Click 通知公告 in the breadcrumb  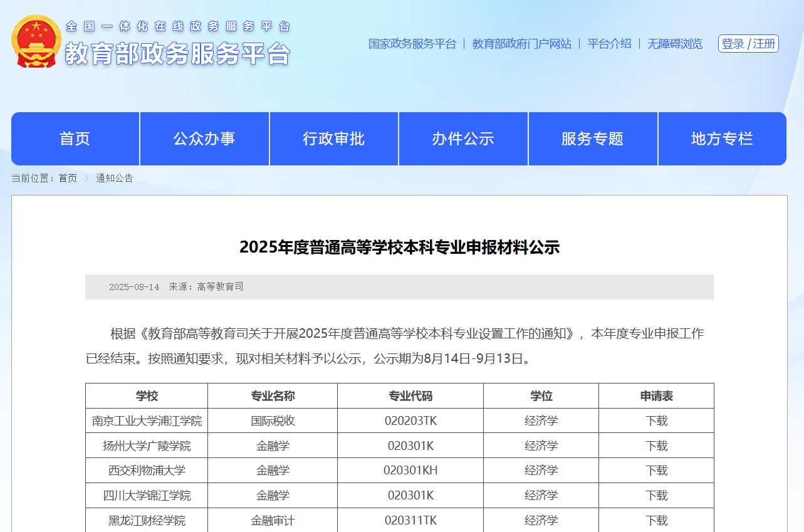pos(114,179)
